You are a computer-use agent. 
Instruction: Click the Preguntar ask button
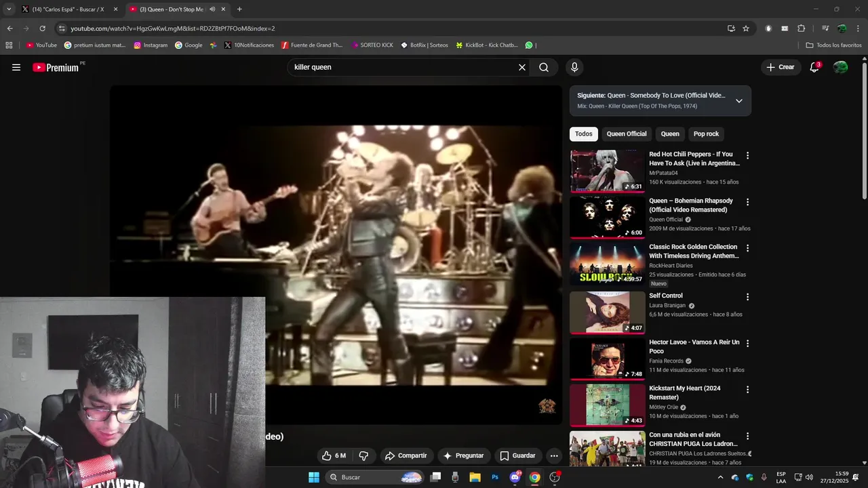point(464,455)
